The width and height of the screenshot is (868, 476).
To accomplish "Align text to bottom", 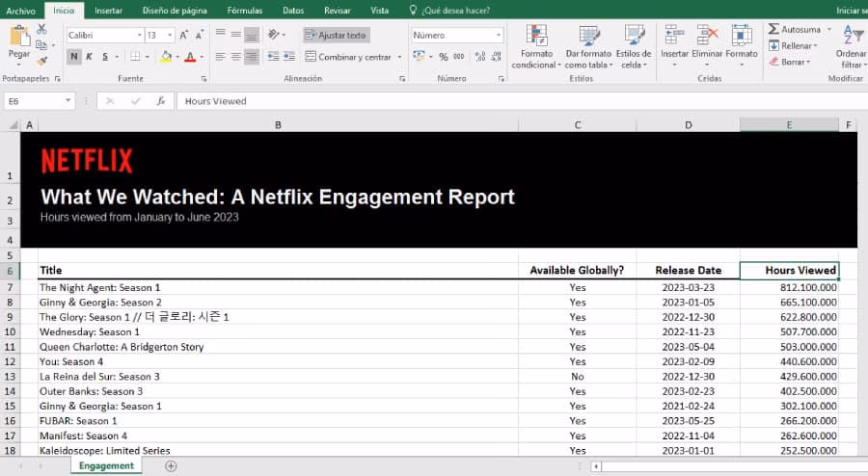I will point(252,35).
